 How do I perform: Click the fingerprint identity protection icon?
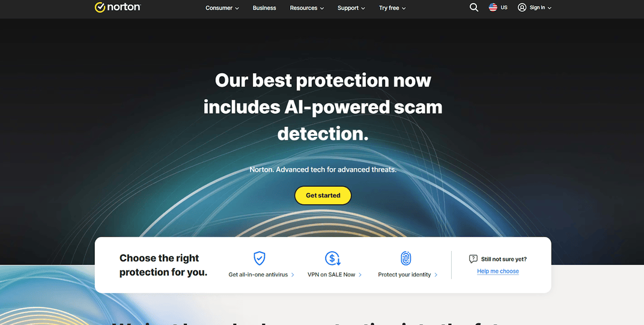tap(406, 258)
